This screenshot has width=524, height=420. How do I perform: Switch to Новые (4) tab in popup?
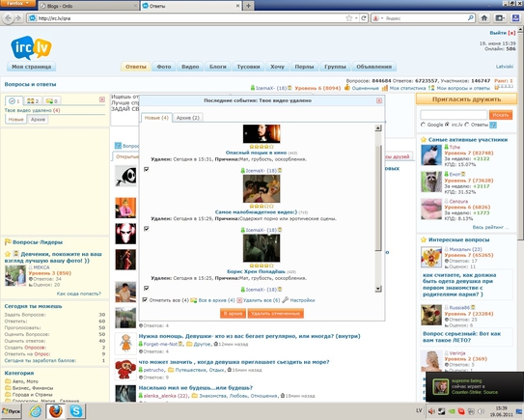tap(156, 118)
